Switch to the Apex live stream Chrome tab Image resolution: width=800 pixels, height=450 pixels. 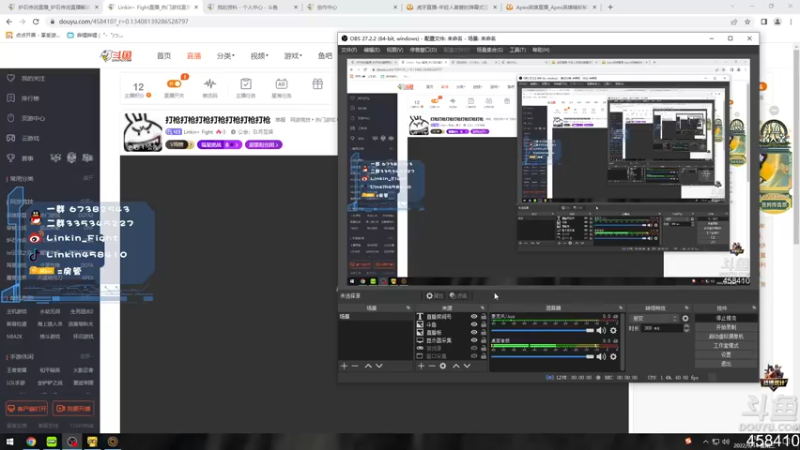[x=551, y=7]
